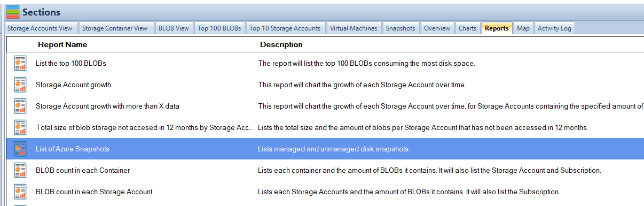644x206 pixels.
Task: Switch to the Storage Accounts View tab
Action: (41, 28)
